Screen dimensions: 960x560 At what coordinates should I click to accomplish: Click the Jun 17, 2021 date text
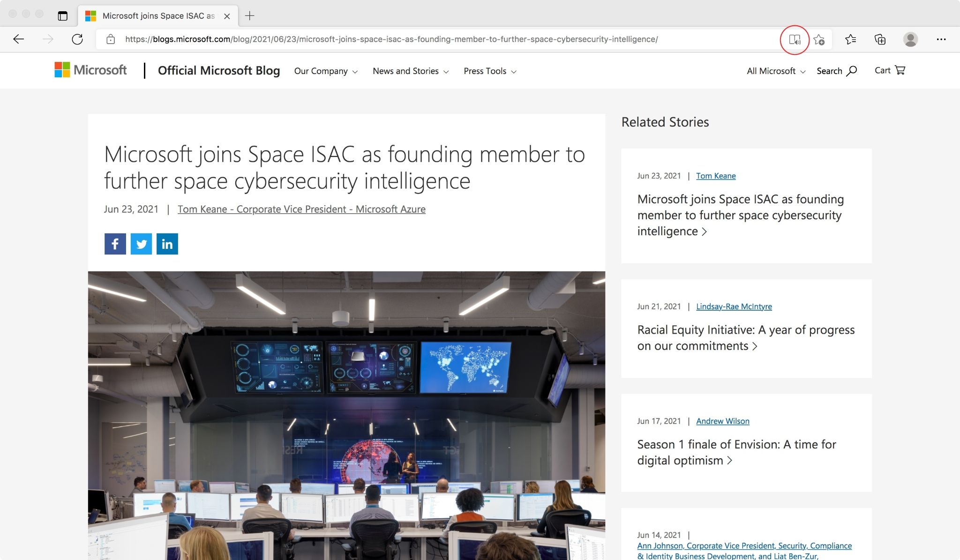click(659, 421)
